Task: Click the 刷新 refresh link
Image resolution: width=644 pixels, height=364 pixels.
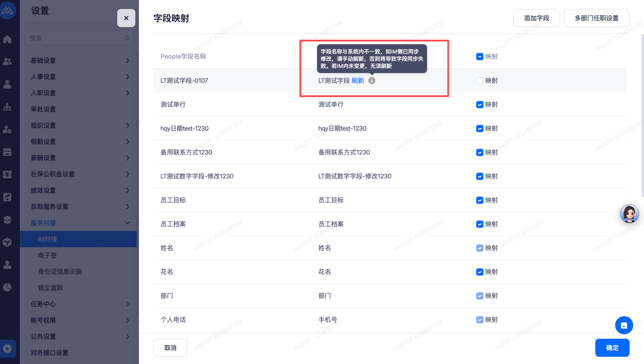Action: [x=358, y=81]
